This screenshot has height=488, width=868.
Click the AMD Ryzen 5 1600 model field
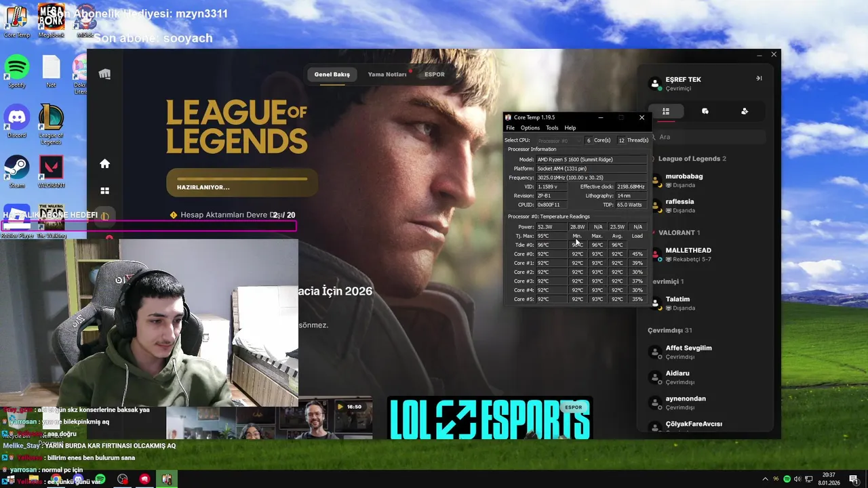[591, 159]
